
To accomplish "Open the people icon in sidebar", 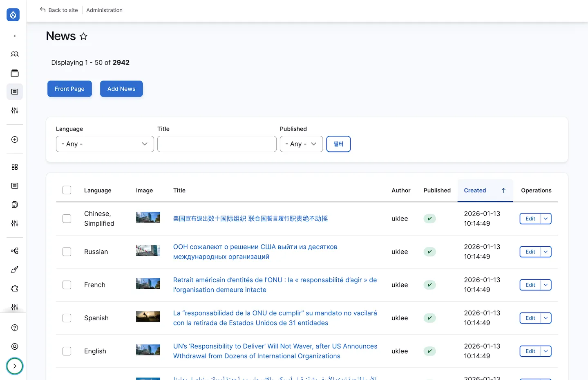I will point(15,54).
